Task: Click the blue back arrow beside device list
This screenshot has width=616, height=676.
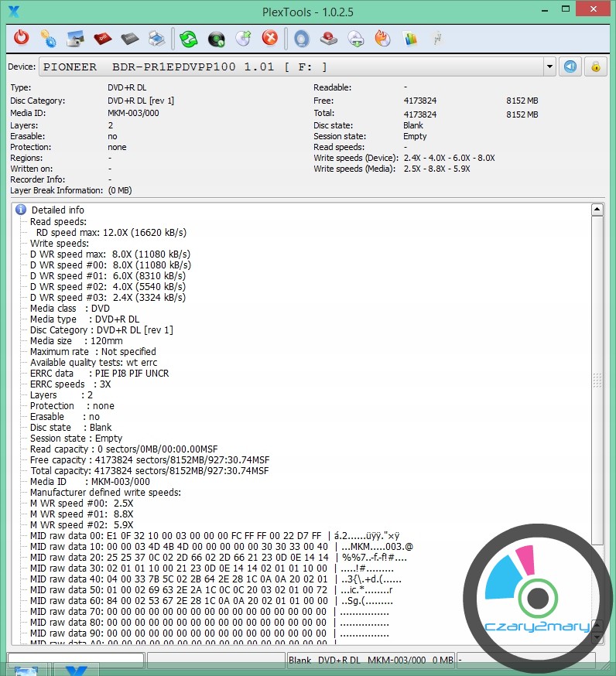Action: tap(570, 67)
